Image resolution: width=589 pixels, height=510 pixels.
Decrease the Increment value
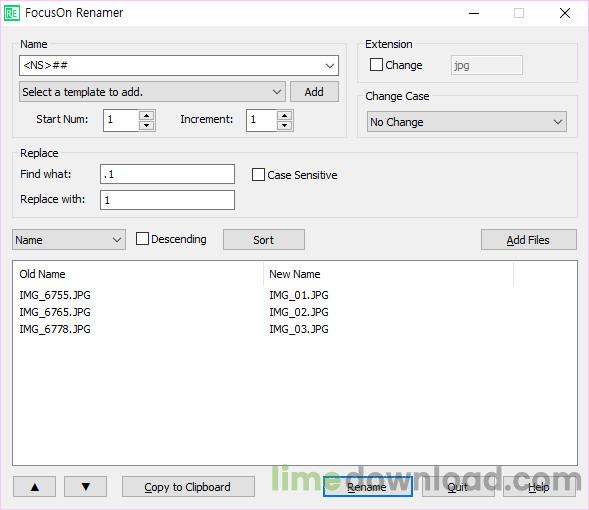pyautogui.click(x=284, y=125)
